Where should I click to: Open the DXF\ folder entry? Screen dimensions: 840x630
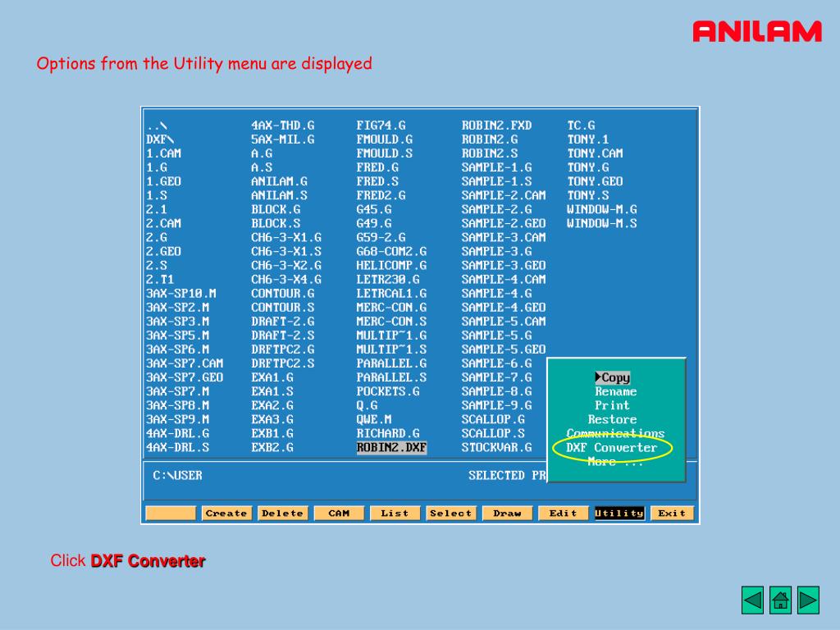pyautogui.click(x=160, y=139)
